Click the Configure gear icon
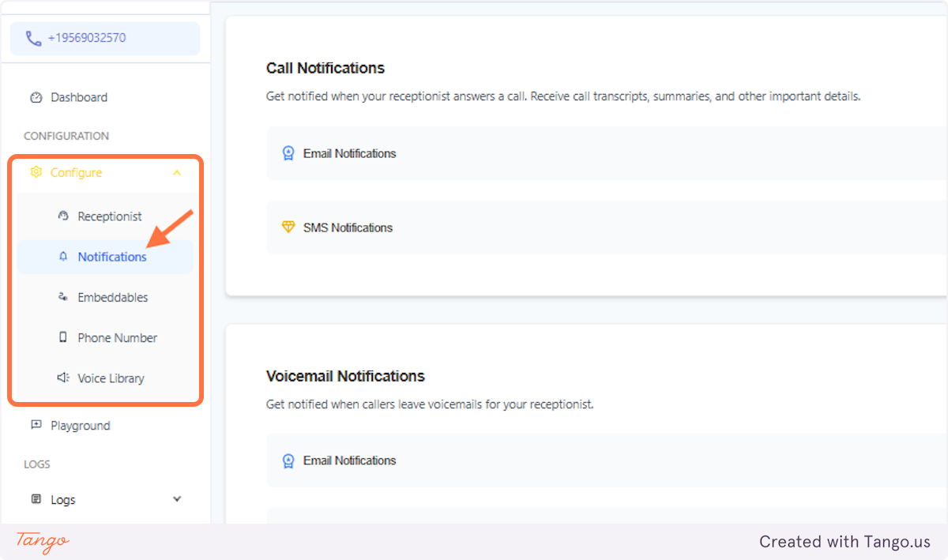 (x=36, y=172)
